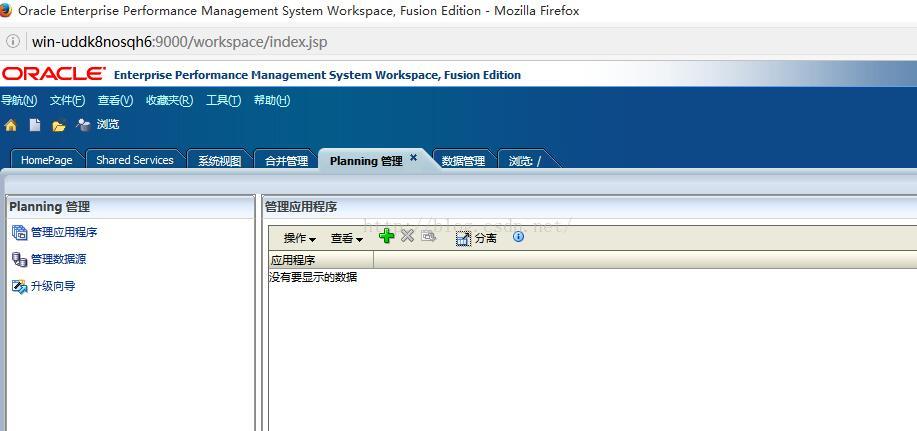Click the Planning 管理 left panel header

tap(50, 206)
